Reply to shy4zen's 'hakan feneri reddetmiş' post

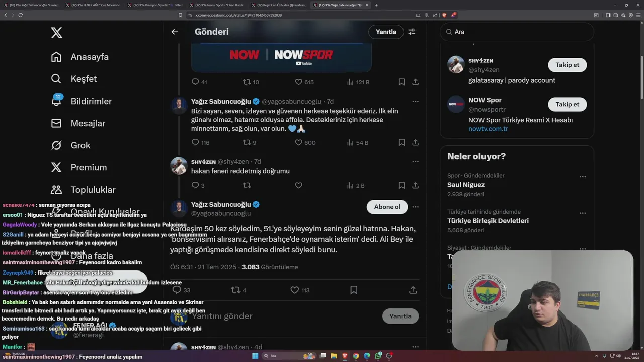195,185
